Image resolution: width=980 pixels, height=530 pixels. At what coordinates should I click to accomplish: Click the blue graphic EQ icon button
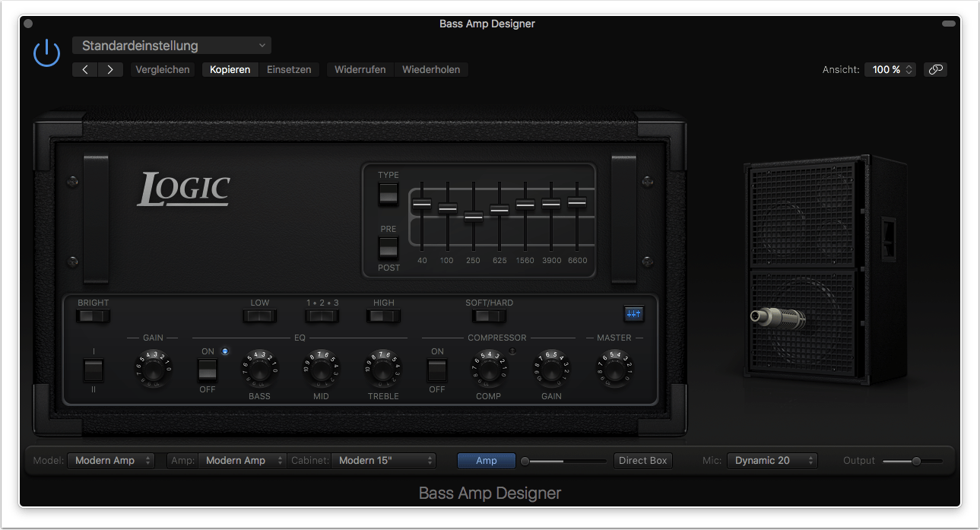click(633, 313)
